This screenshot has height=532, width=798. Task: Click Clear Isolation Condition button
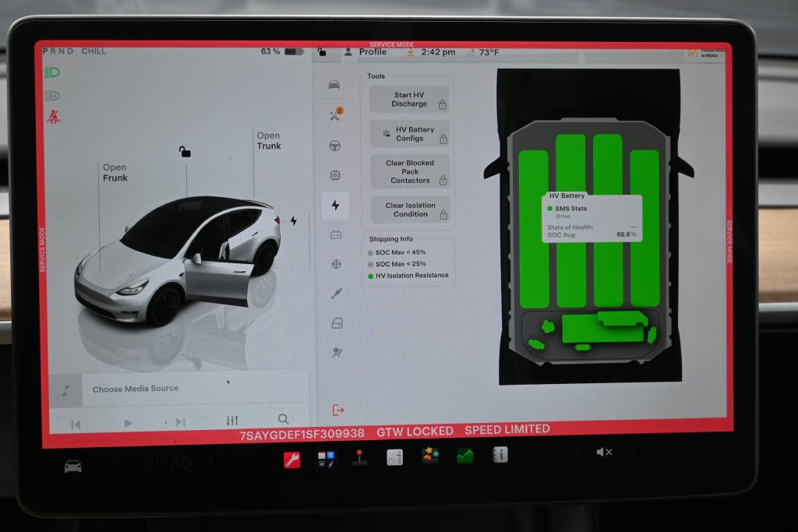pos(410,210)
